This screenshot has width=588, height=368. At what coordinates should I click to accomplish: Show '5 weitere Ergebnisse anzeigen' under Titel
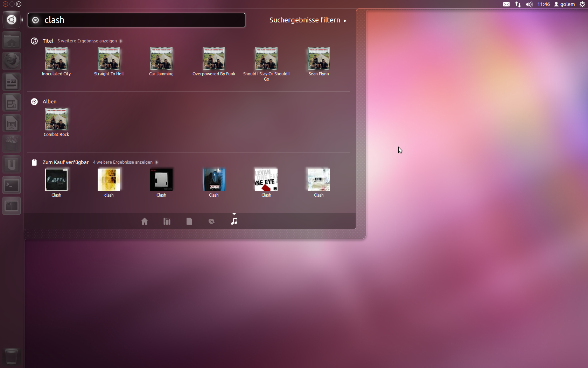point(87,41)
